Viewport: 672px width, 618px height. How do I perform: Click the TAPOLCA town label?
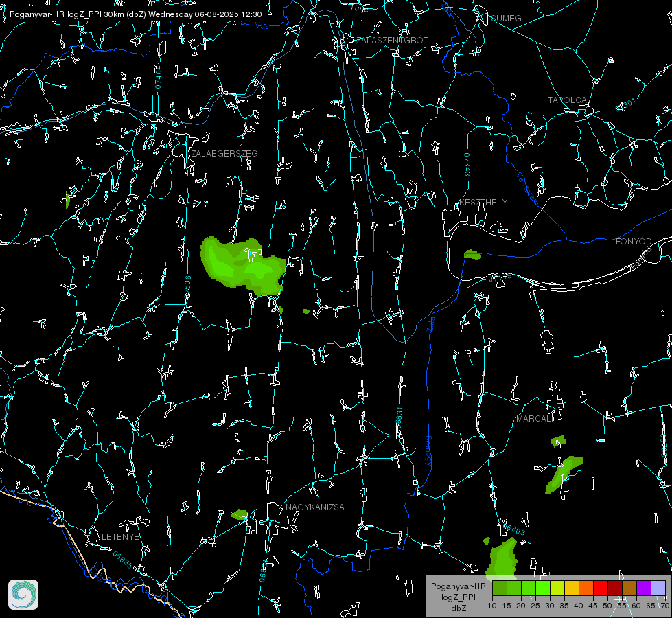pyautogui.click(x=567, y=100)
